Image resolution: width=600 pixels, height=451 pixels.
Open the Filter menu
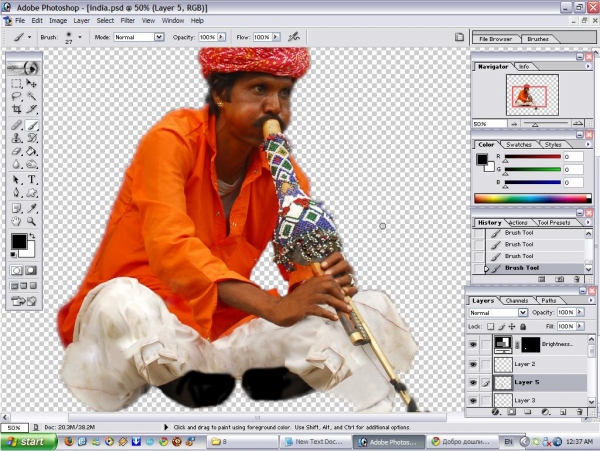click(127, 21)
